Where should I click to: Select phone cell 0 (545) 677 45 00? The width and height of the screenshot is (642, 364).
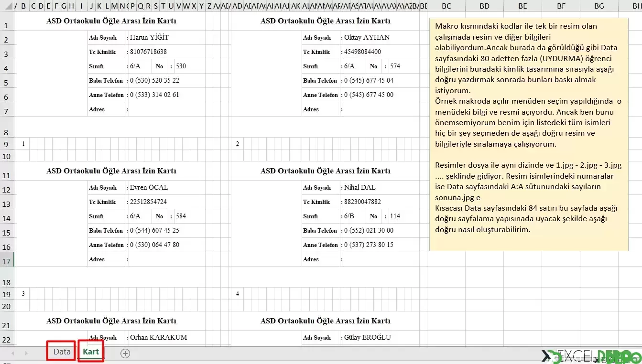coord(369,95)
